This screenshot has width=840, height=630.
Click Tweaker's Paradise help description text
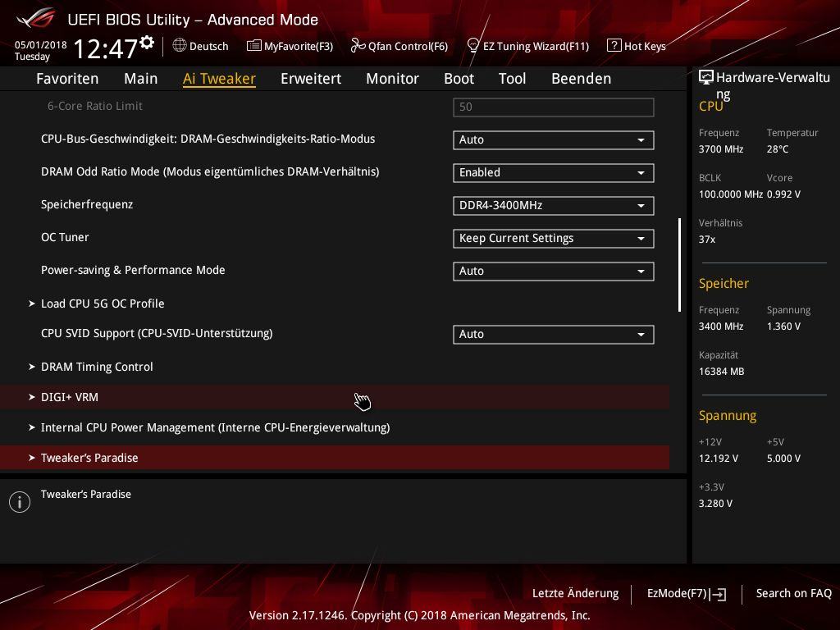pos(85,495)
